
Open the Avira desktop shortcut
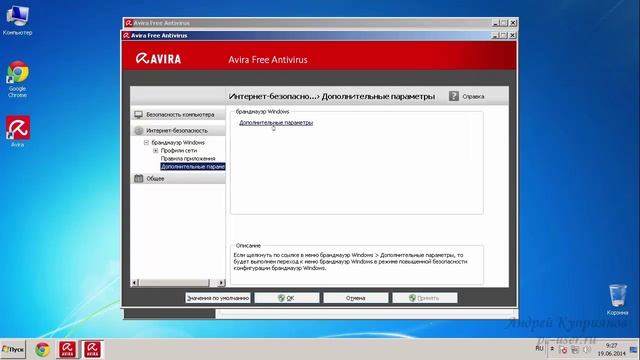(18, 131)
